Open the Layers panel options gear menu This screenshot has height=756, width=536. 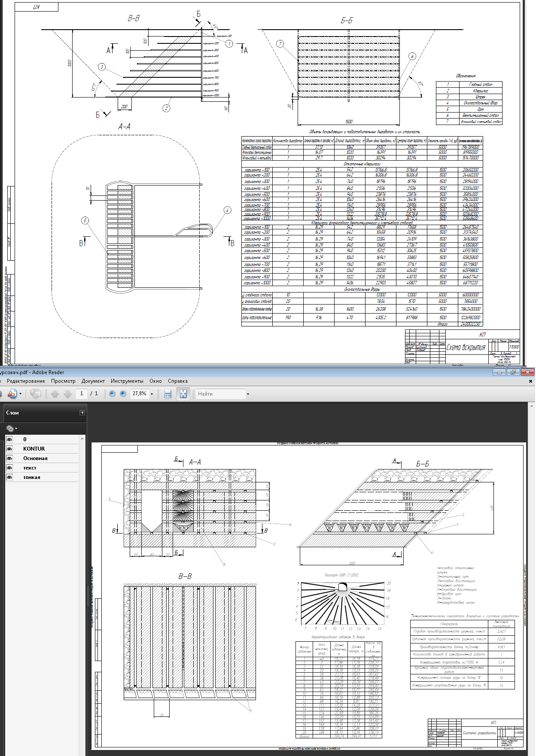[x=11, y=428]
